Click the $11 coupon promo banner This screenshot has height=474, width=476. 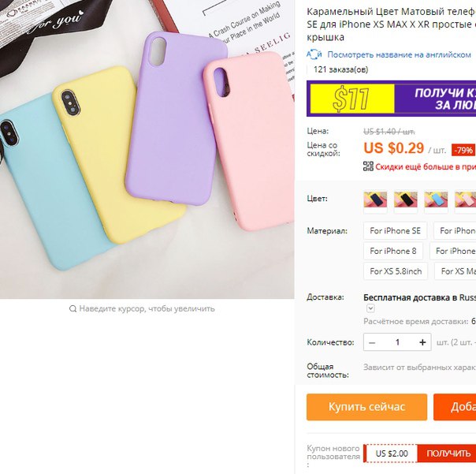pyautogui.click(x=392, y=99)
